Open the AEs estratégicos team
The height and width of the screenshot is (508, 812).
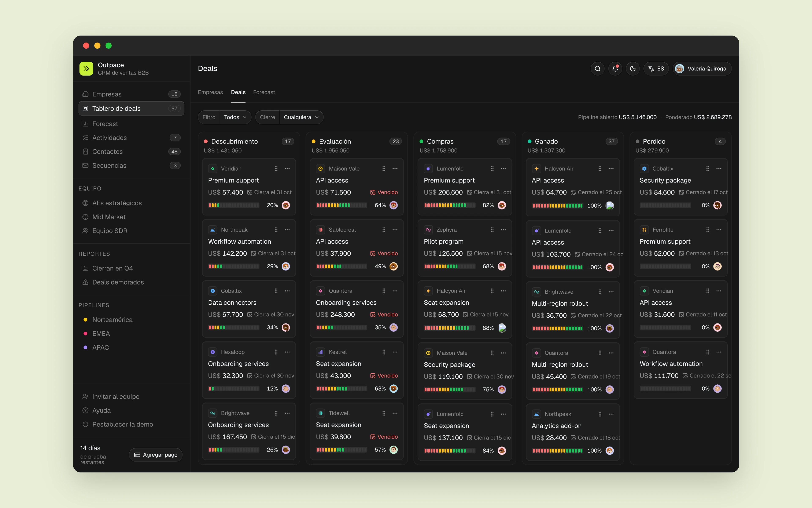point(131,203)
